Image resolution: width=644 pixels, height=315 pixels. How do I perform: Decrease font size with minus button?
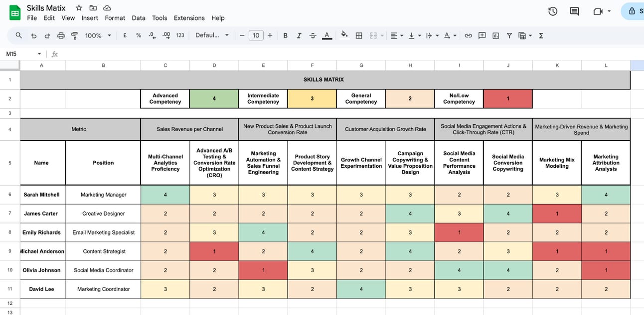(242, 35)
